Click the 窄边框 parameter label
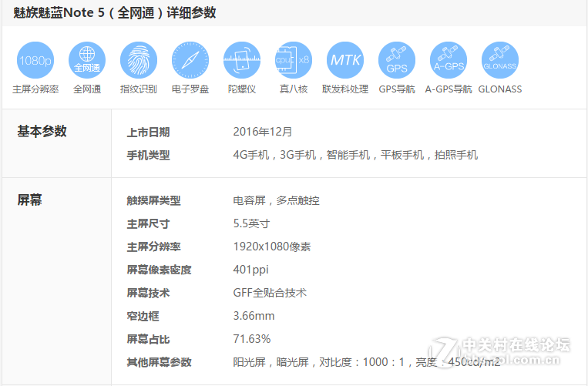Screen dimensions: 588x386 [143, 317]
